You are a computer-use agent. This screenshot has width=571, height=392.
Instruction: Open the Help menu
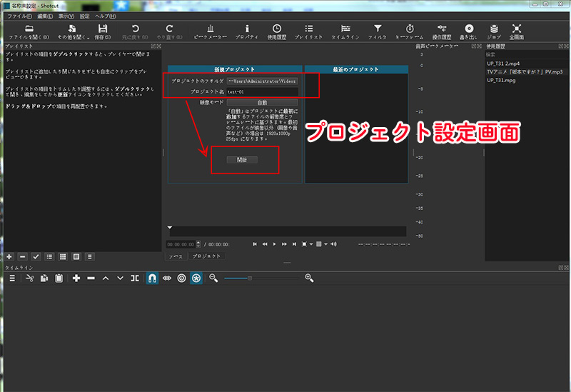click(x=105, y=16)
